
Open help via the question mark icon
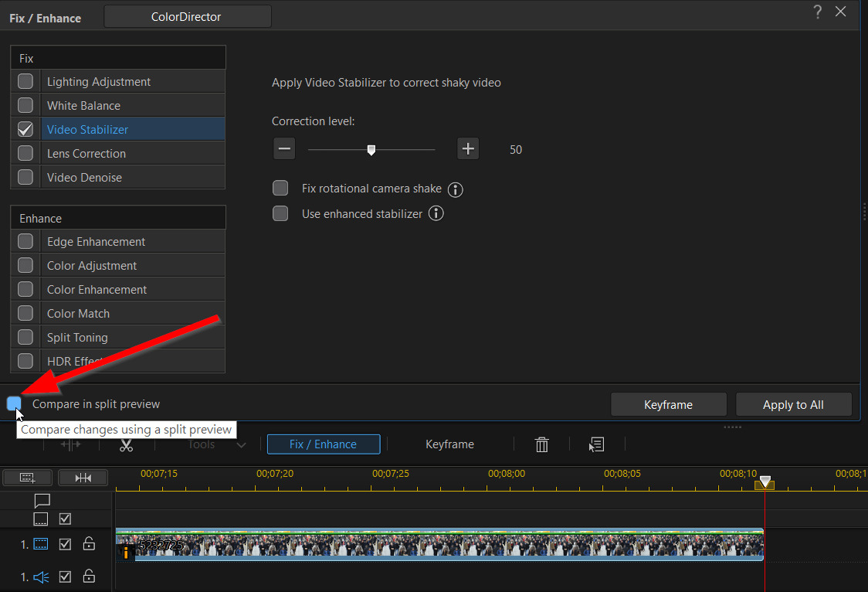click(x=817, y=12)
